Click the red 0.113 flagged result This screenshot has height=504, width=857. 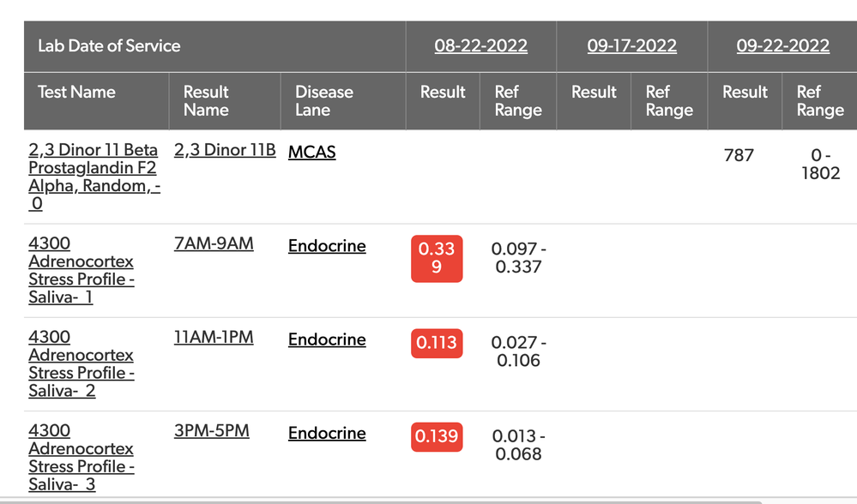(437, 343)
